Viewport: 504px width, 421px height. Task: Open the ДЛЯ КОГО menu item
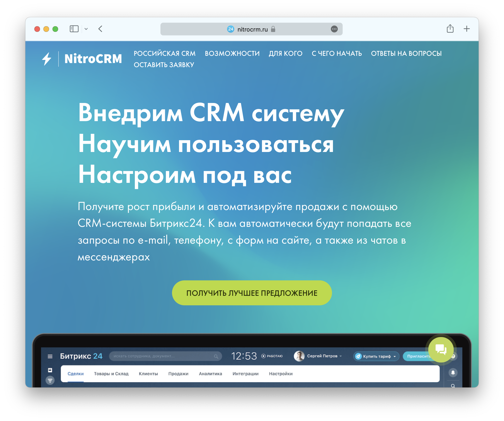tap(286, 53)
